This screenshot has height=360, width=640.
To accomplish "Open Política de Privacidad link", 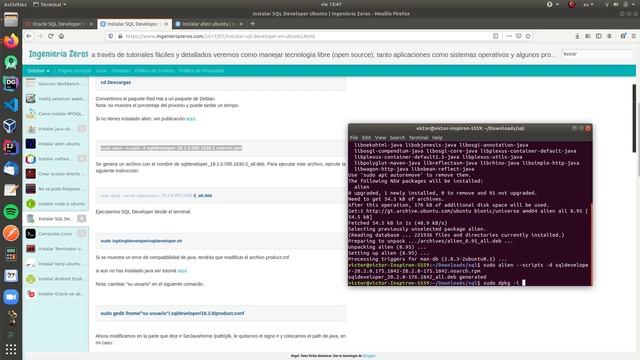I will point(201,71).
